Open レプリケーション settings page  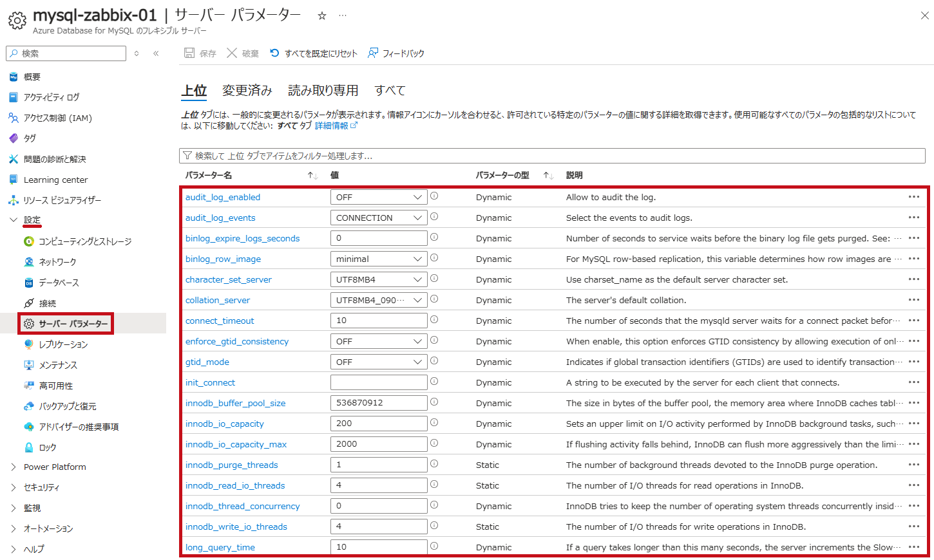point(63,344)
